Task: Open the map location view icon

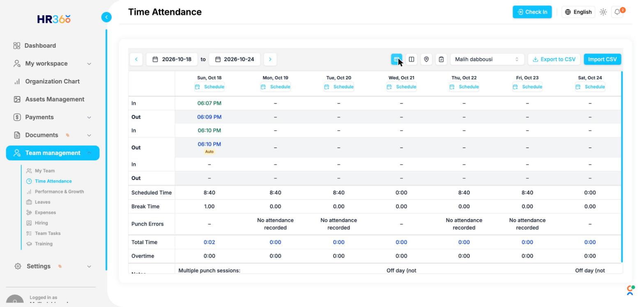Action: click(426, 59)
